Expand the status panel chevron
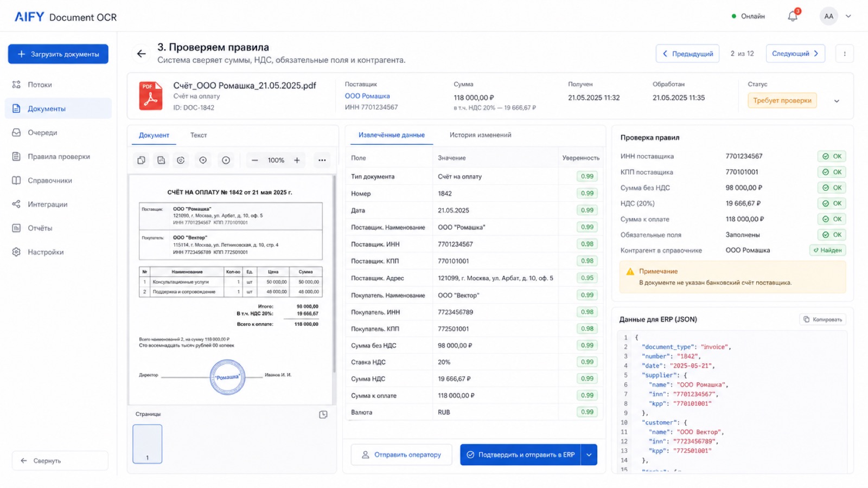This screenshot has height=488, width=868. (837, 101)
